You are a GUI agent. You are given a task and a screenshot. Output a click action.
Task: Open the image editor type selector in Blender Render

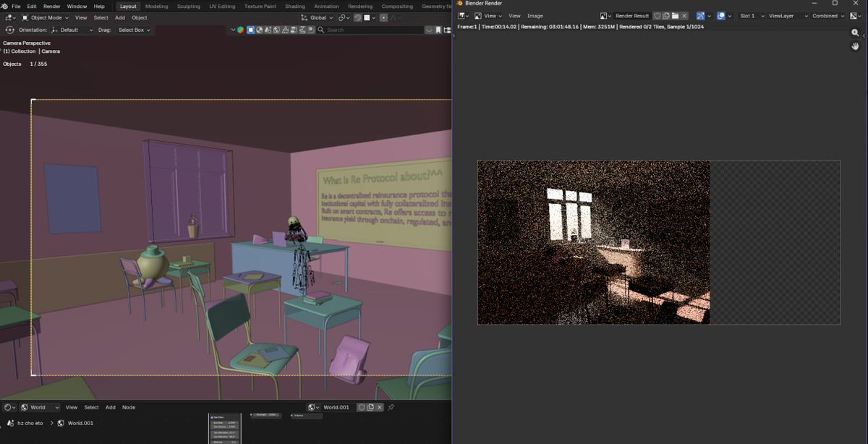pyautogui.click(x=463, y=15)
